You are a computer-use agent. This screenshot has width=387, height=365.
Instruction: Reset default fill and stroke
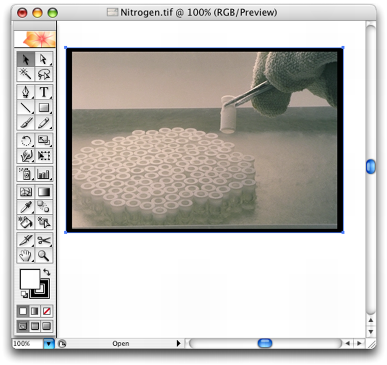[24, 294]
